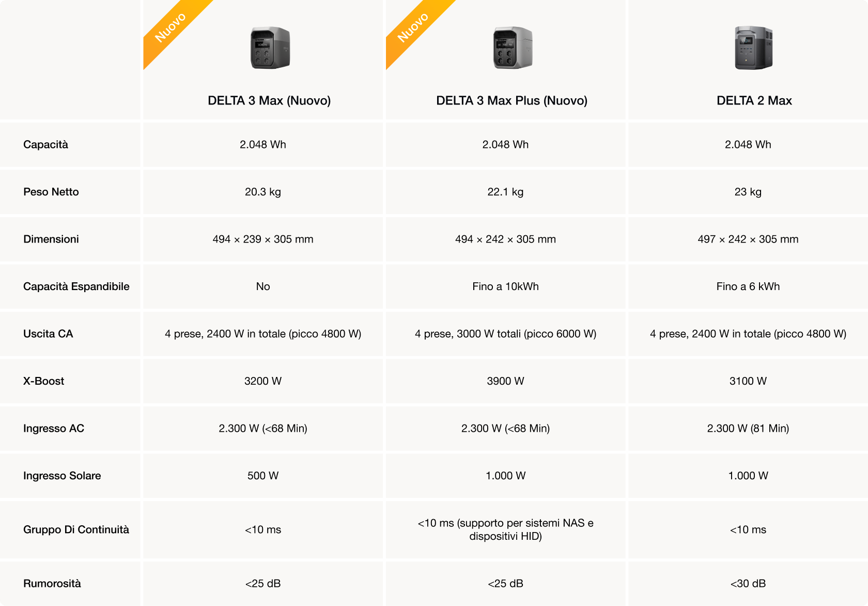Select the Peso Netto row label
This screenshot has width=868, height=606.
pyautogui.click(x=51, y=192)
